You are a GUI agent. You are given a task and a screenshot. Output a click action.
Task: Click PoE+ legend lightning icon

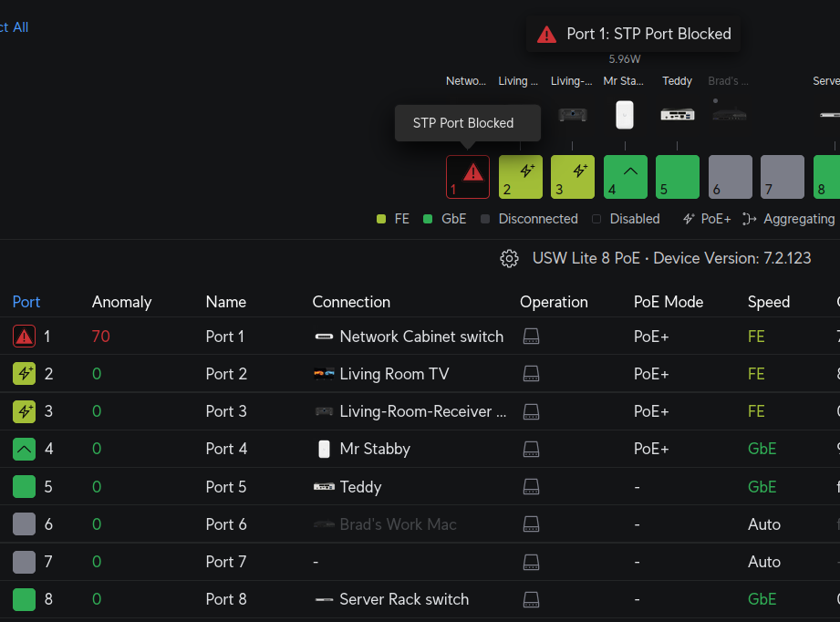[689, 219]
